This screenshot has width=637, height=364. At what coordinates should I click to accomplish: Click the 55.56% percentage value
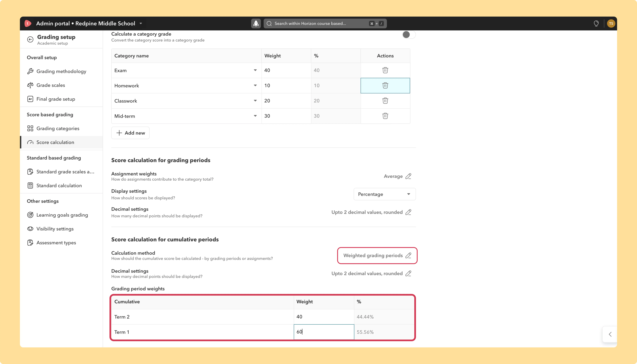point(365,332)
